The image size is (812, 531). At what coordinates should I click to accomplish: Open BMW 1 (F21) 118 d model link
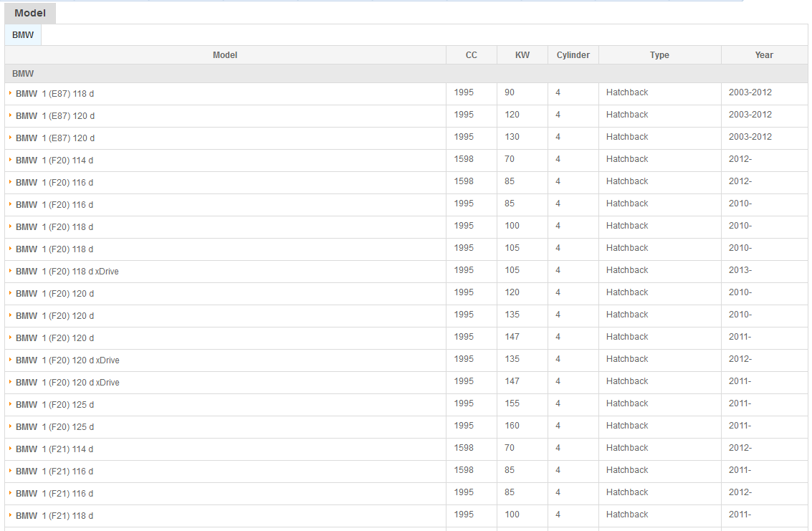click(x=54, y=516)
